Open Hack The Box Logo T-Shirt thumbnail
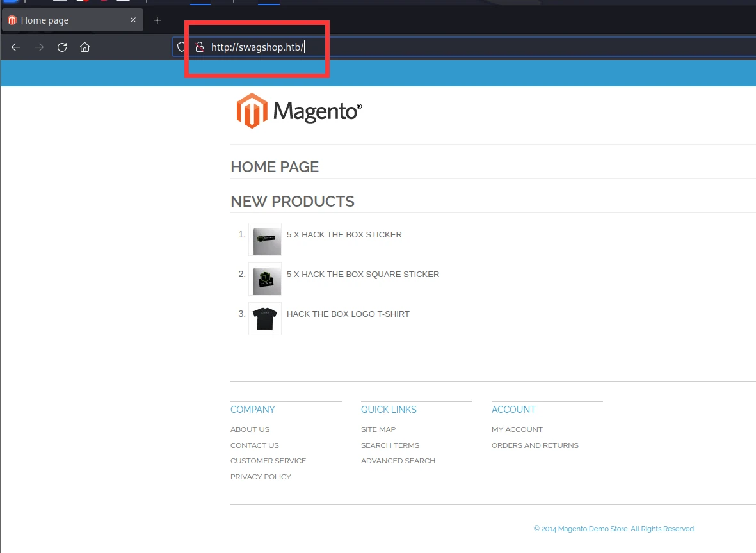Viewport: 756px width, 553px height. [x=265, y=319]
